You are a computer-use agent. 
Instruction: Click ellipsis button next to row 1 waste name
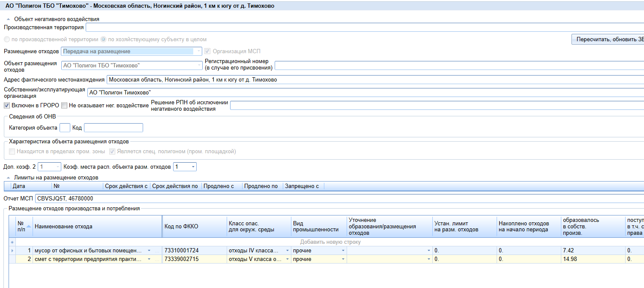tap(157, 251)
